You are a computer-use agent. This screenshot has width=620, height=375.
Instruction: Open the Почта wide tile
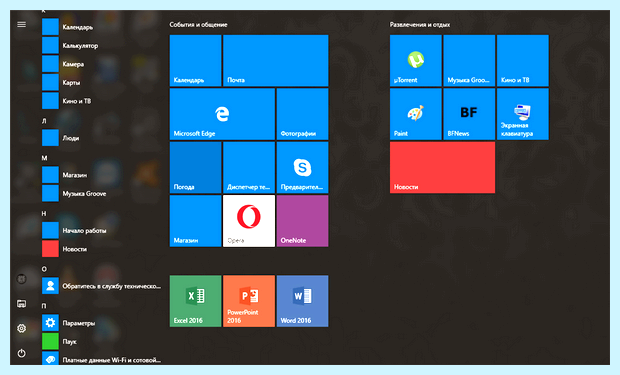click(276, 61)
